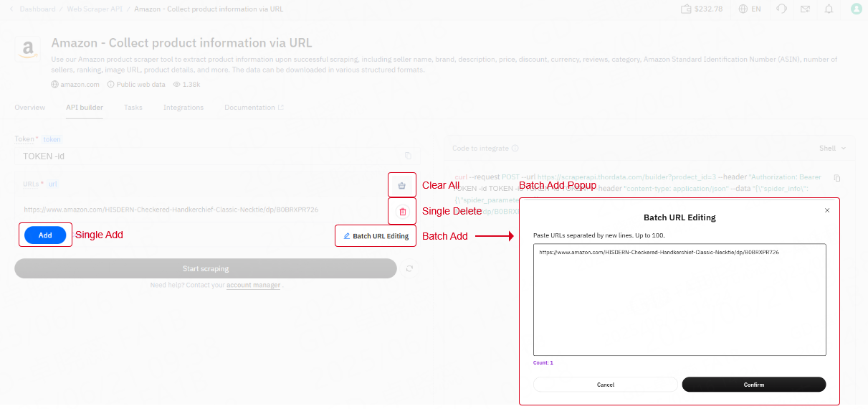Click the Count: 1 label
The height and width of the screenshot is (409, 868).
pyautogui.click(x=543, y=363)
